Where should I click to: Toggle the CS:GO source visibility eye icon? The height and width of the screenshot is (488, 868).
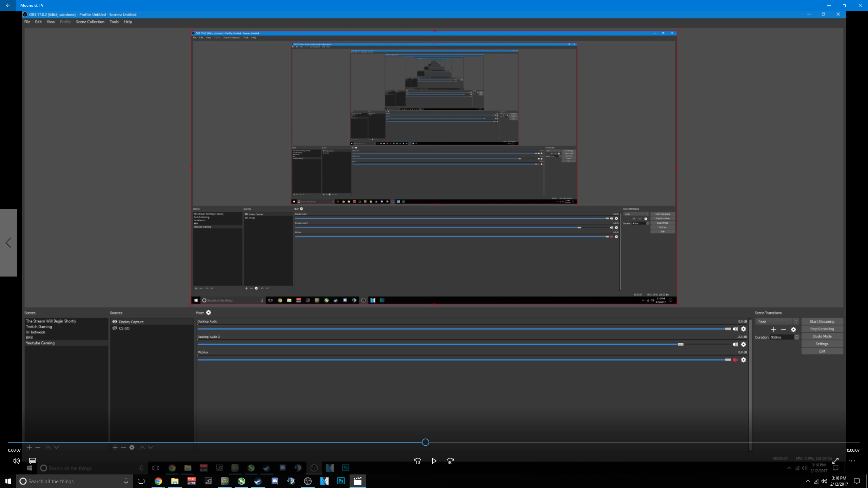point(115,328)
